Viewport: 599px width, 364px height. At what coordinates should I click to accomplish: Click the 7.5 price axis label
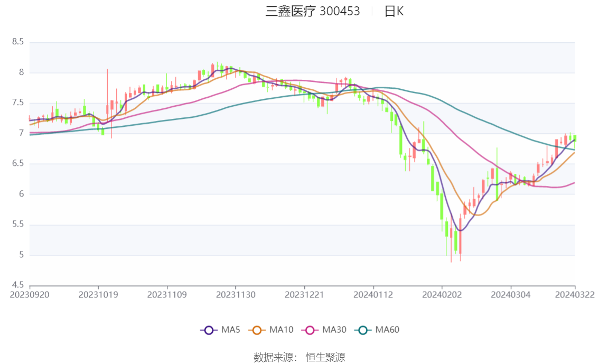(18, 102)
